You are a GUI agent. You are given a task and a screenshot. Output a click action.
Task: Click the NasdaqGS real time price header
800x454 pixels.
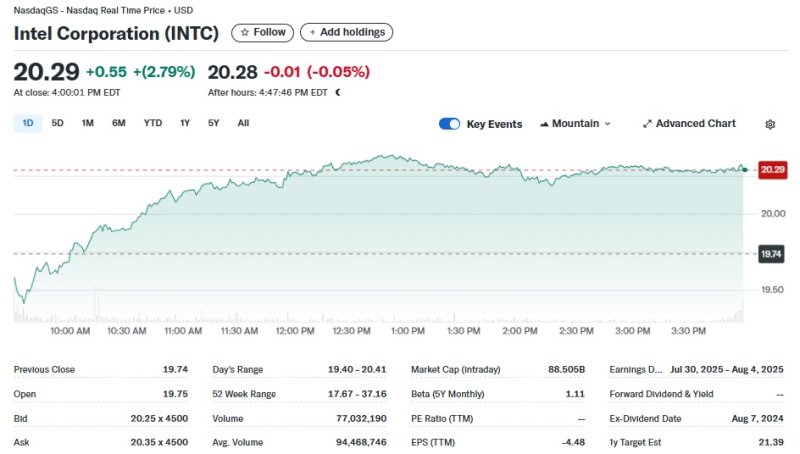coord(103,10)
